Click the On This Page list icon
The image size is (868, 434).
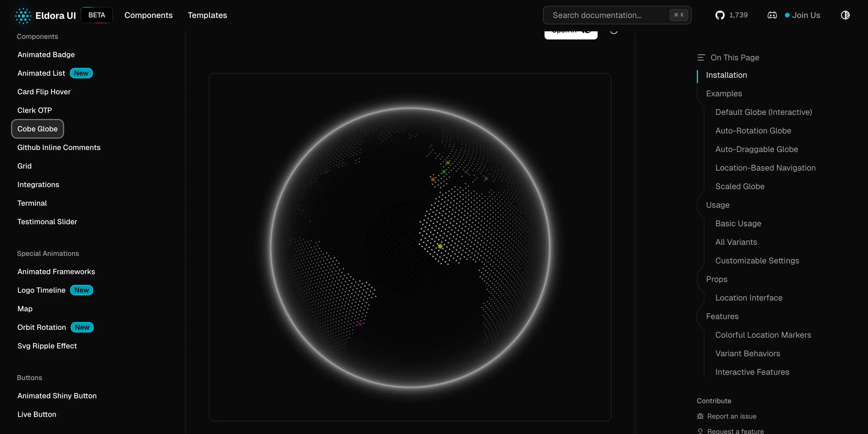[x=701, y=58]
